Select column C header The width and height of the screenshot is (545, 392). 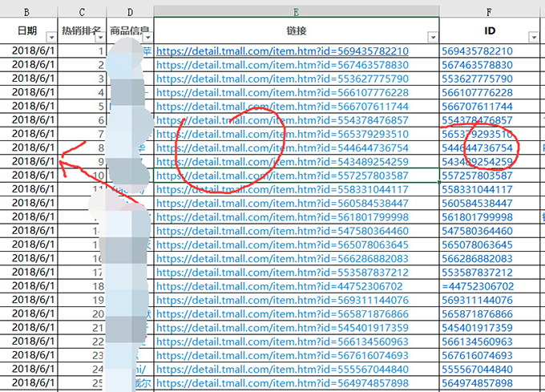(x=82, y=12)
